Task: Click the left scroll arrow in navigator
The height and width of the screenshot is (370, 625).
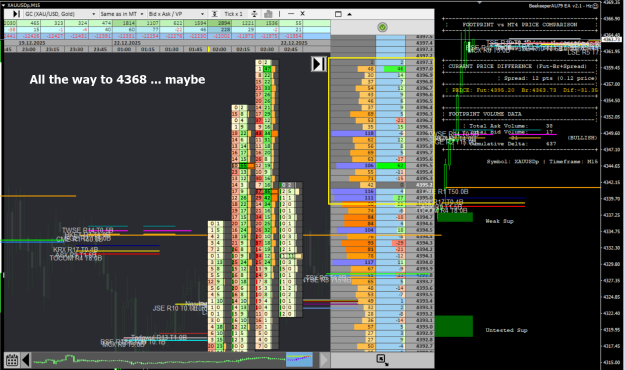Action: click(26, 360)
